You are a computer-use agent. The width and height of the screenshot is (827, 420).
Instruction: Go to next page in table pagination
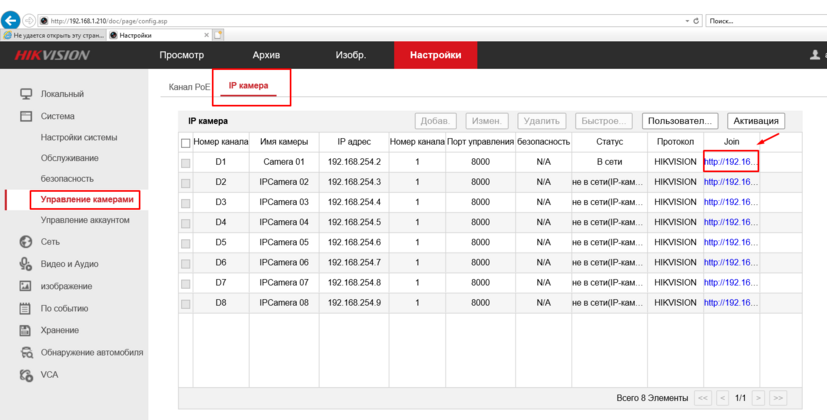point(759,398)
